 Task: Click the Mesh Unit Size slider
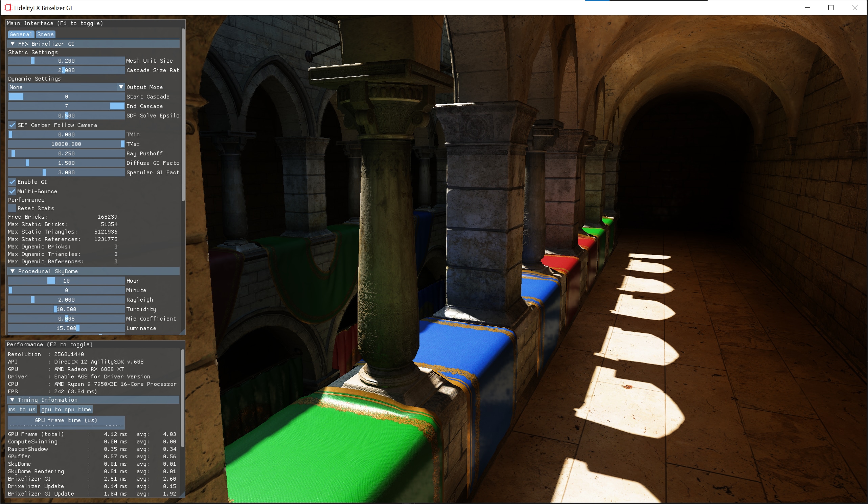click(x=66, y=61)
